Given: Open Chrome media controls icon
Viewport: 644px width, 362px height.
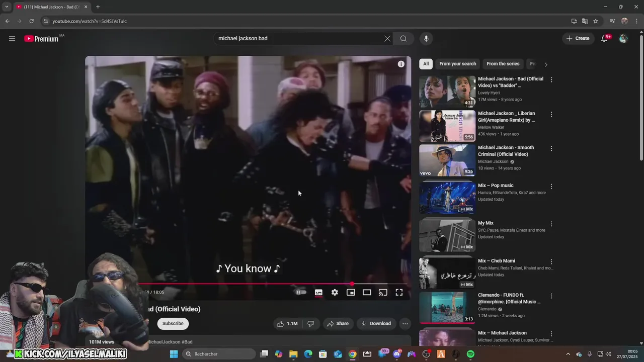Looking at the screenshot, I should click(x=612, y=21).
